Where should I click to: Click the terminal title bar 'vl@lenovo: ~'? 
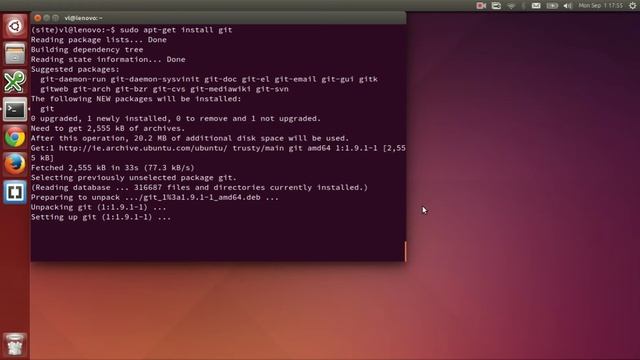(x=83, y=18)
